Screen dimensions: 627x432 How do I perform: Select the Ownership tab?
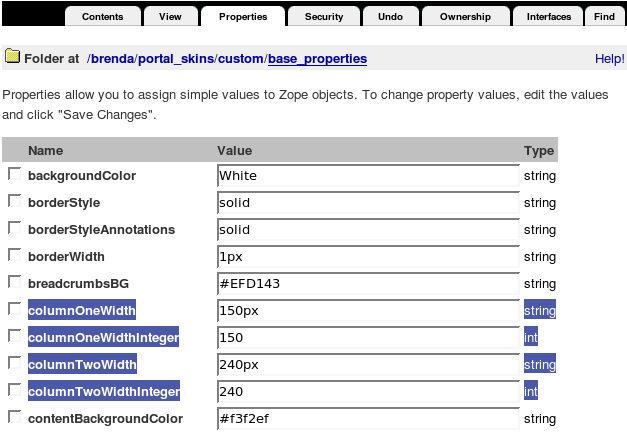coord(466,16)
